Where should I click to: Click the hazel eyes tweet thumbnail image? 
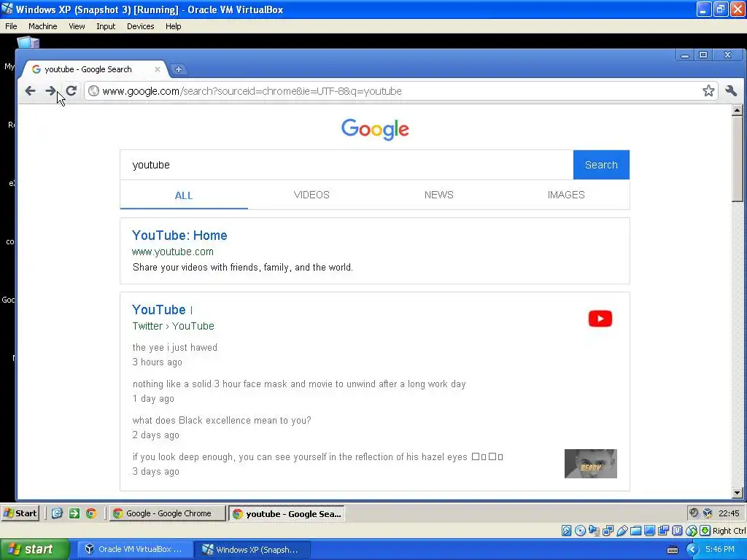591,463
